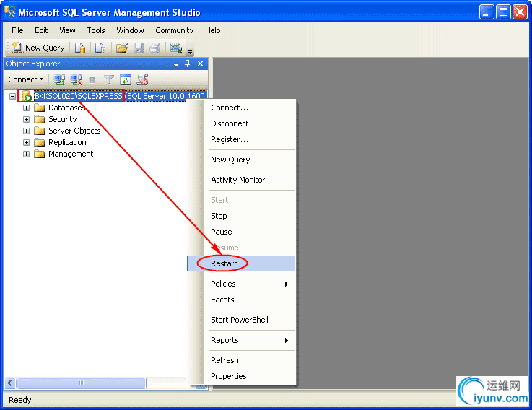Close the Object Explorer panel
The height and width of the screenshot is (410, 532).
click(x=200, y=64)
